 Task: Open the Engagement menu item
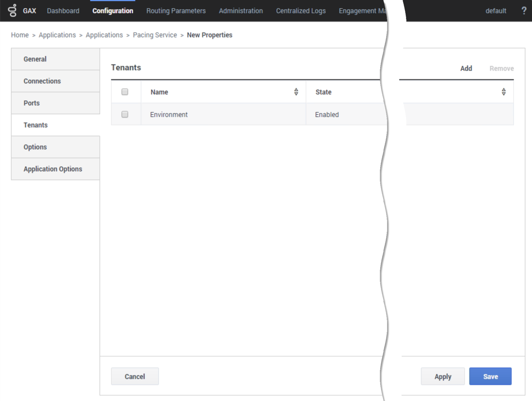tap(362, 11)
